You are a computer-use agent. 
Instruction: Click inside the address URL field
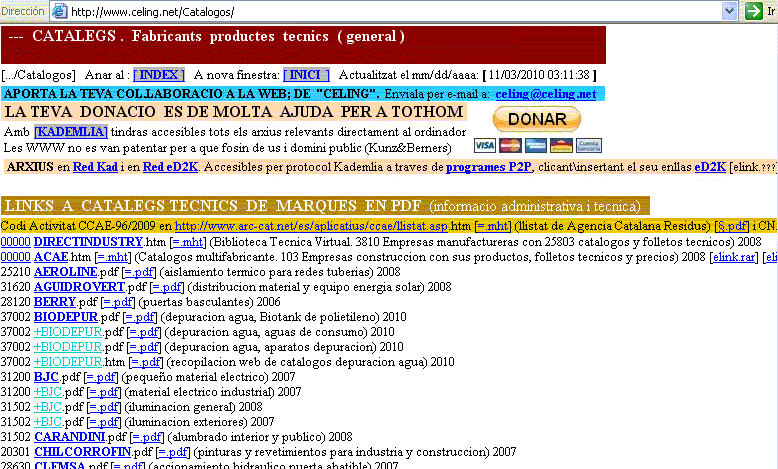point(394,11)
